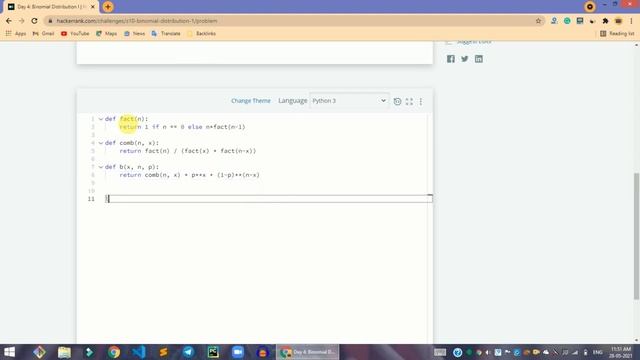Open Apps bookmark shortcut
This screenshot has width=640, height=360.
coord(16,33)
